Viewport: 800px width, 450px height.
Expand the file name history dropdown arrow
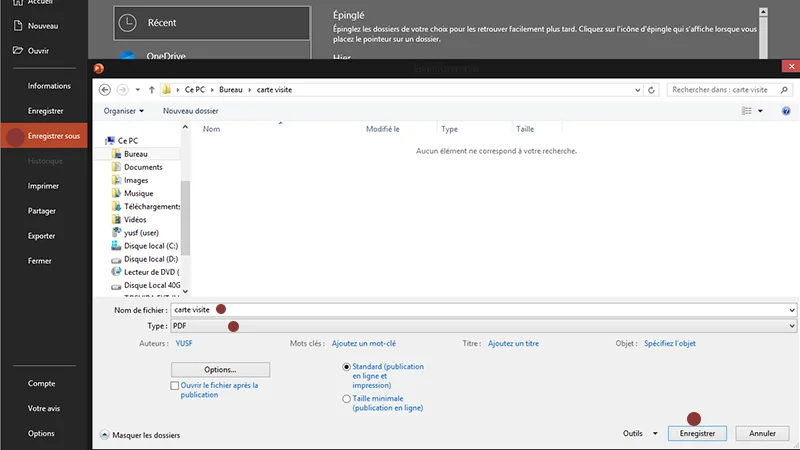point(791,310)
